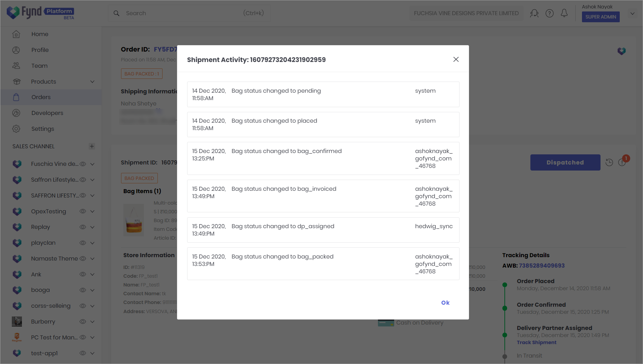This screenshot has height=364, width=643.
Task: Toggle visibility of Namaste Theme channel
Action: [83, 259]
